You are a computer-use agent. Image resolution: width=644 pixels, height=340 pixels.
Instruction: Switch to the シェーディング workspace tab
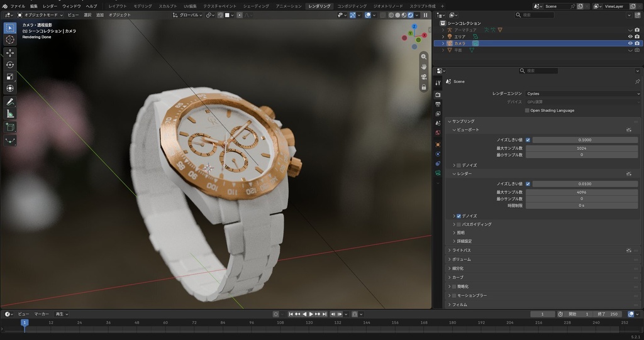(x=256, y=6)
